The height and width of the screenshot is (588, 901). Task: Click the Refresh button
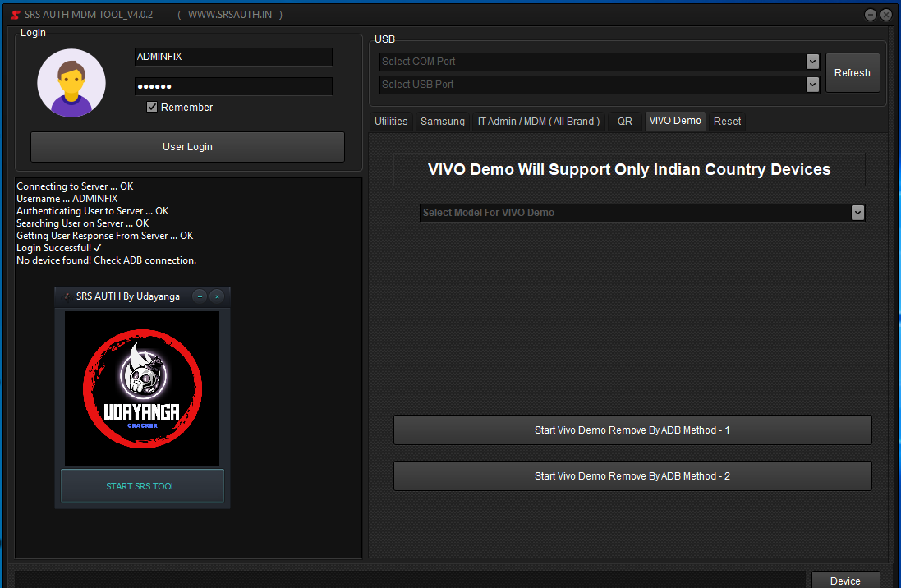(x=853, y=73)
